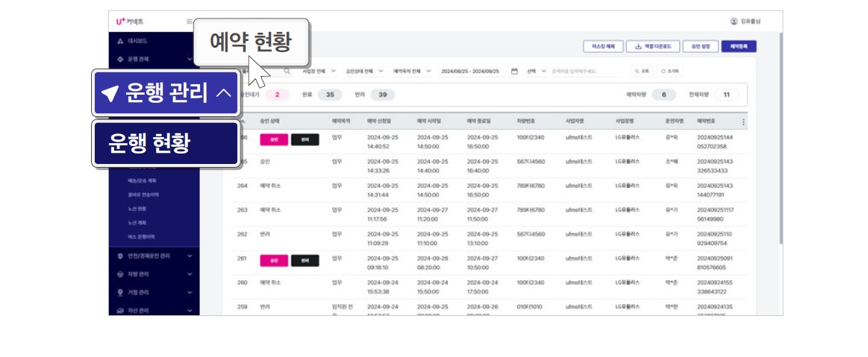Click the 예약등록 button
868x357 pixels.
[738, 46]
